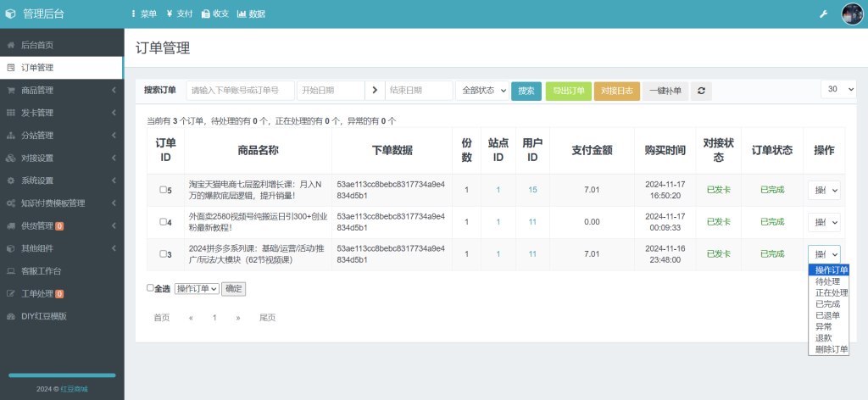The image size is (868, 400).
Task: Click the order search input field
Action: point(240,91)
